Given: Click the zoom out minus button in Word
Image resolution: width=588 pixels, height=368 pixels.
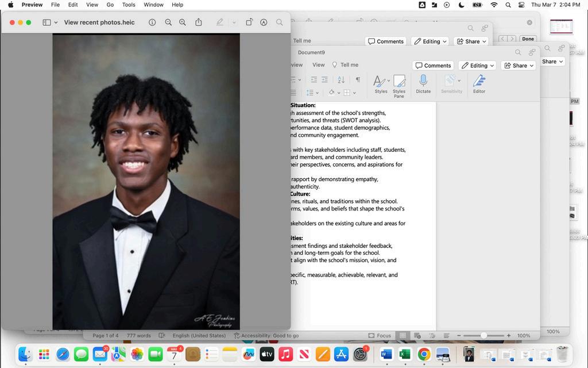Looking at the screenshot, I should (459, 335).
